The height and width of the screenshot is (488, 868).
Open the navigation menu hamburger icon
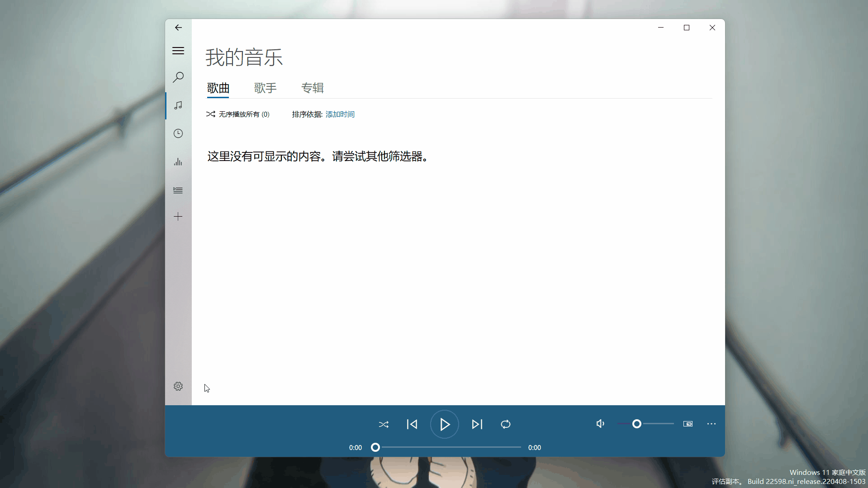coord(178,50)
